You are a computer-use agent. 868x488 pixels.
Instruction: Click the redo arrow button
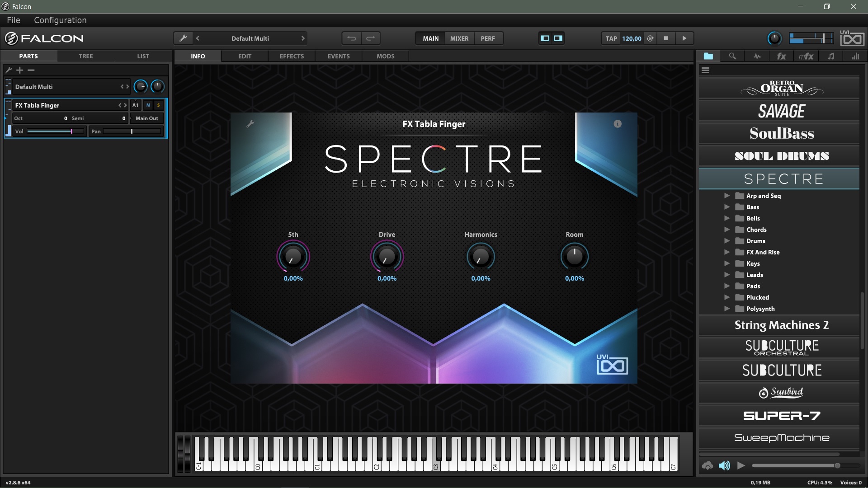tap(370, 38)
